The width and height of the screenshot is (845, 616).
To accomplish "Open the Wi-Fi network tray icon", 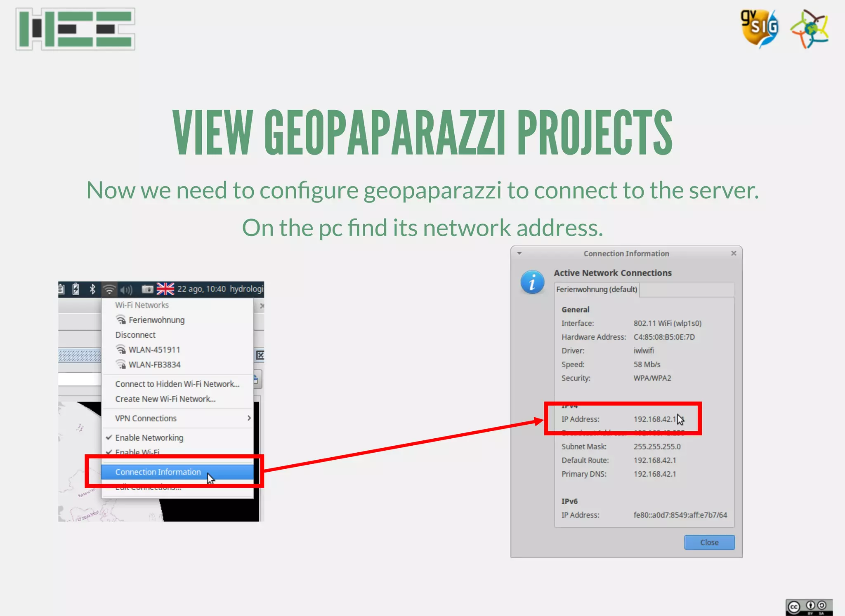I will 109,289.
